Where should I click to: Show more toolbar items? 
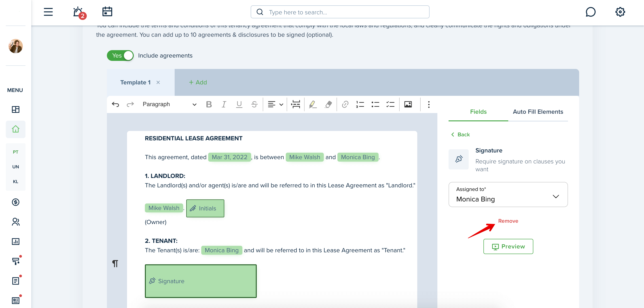click(x=429, y=104)
